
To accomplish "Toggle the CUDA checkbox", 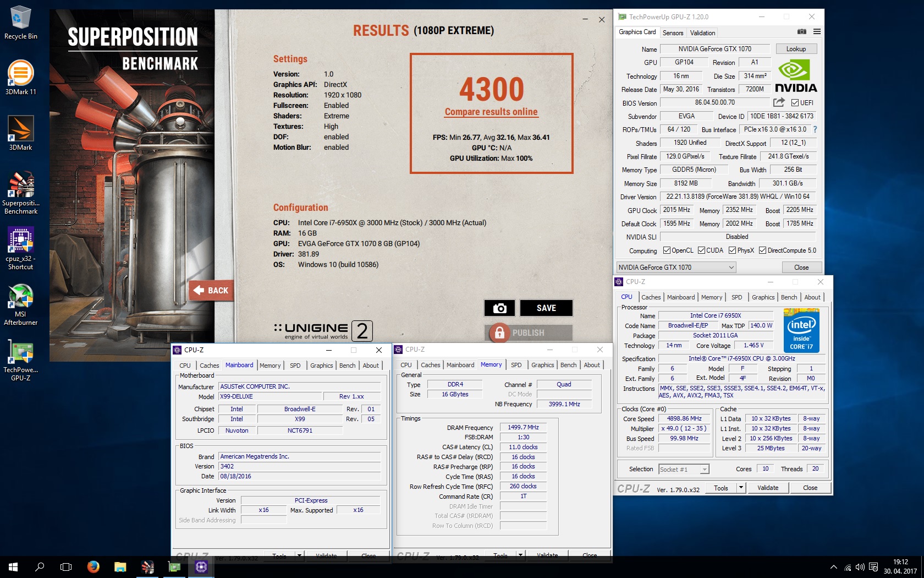I will tap(701, 250).
